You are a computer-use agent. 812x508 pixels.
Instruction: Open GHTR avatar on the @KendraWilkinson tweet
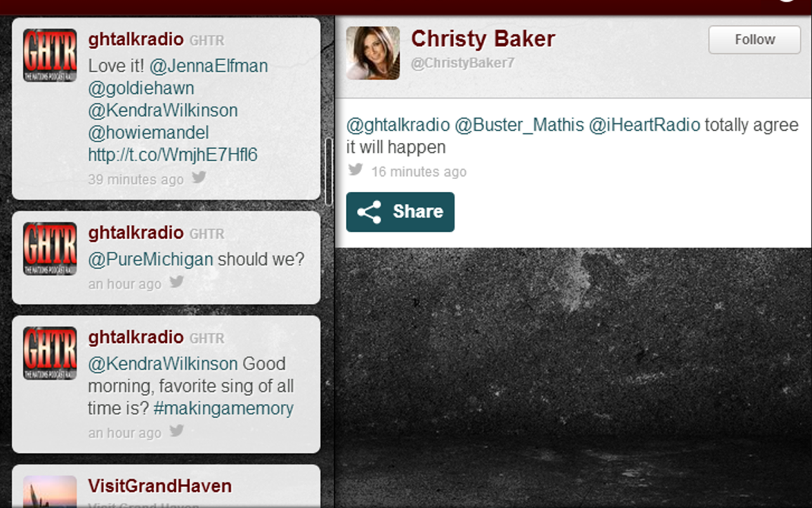point(50,354)
